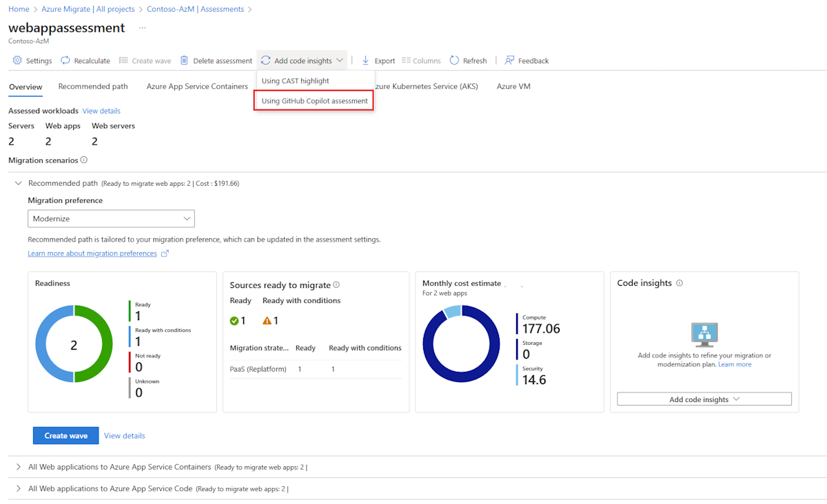This screenshot has width=827, height=504.
Task: Select Using CAST highlight menu option
Action: point(295,81)
